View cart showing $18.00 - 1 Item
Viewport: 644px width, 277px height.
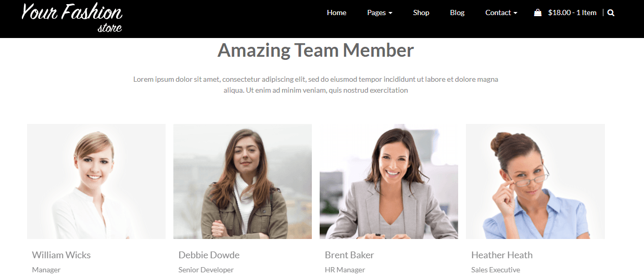pyautogui.click(x=572, y=13)
